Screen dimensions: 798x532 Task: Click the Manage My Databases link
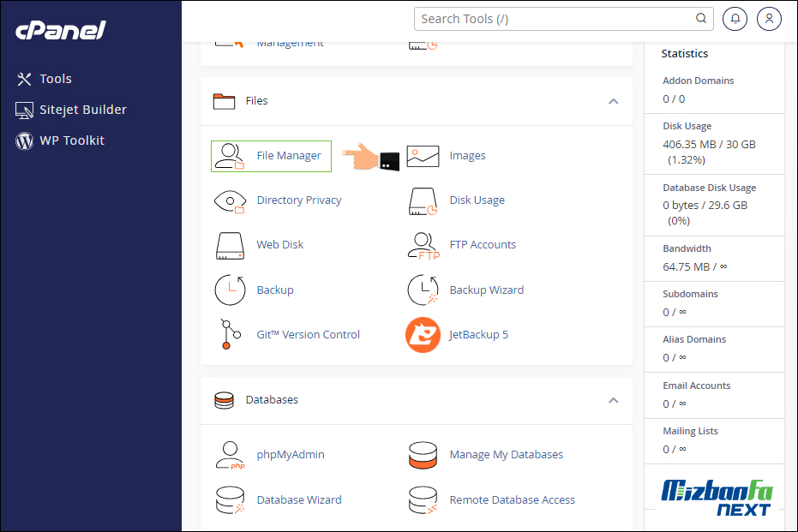[506, 455]
